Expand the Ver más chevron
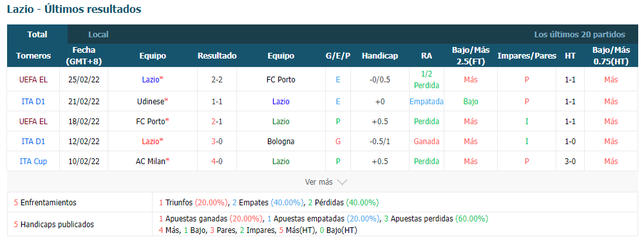The height and width of the screenshot is (242, 644). 342,181
